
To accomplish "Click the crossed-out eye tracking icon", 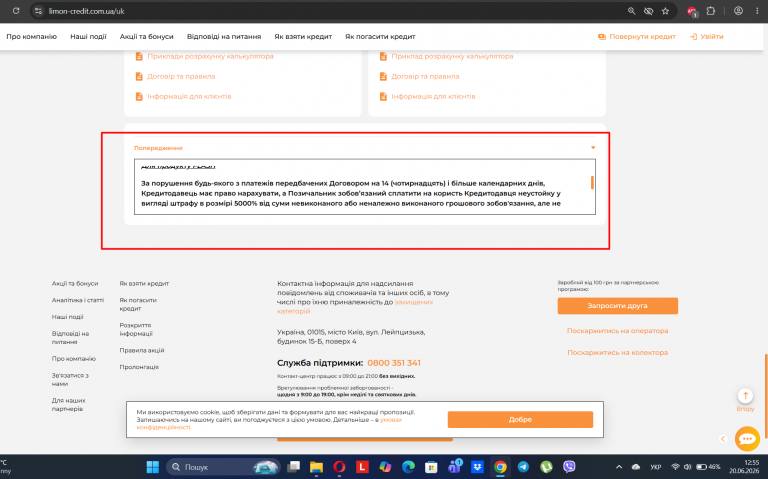I will pos(648,11).
